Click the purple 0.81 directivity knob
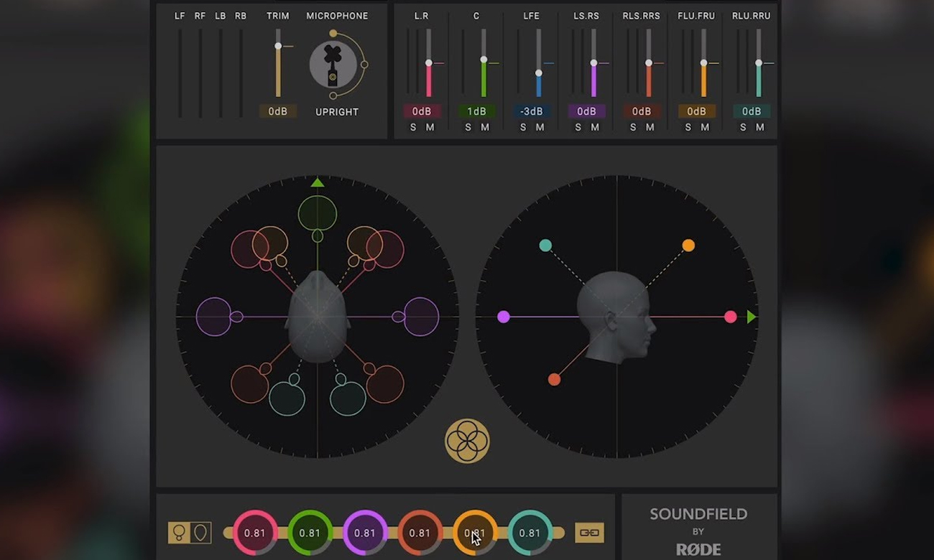This screenshot has width=934, height=560. [365, 533]
